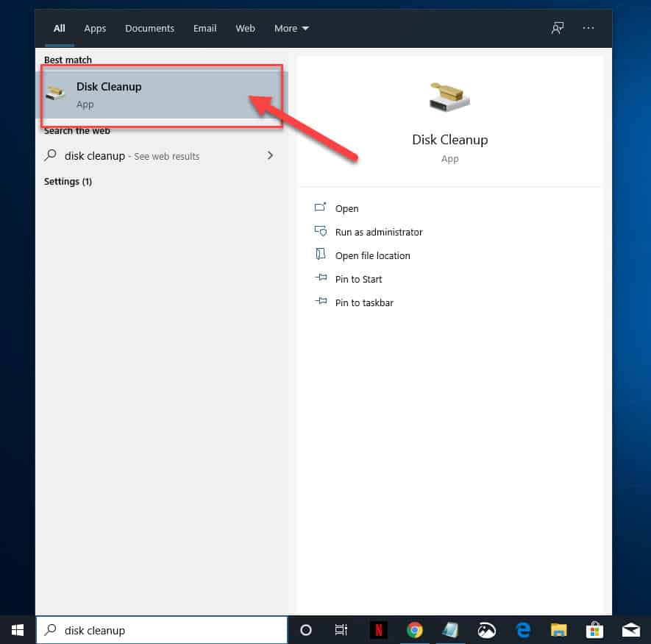Image resolution: width=651 pixels, height=644 pixels.
Task: Open Microsoft Store from the taskbar
Action: [594, 630]
